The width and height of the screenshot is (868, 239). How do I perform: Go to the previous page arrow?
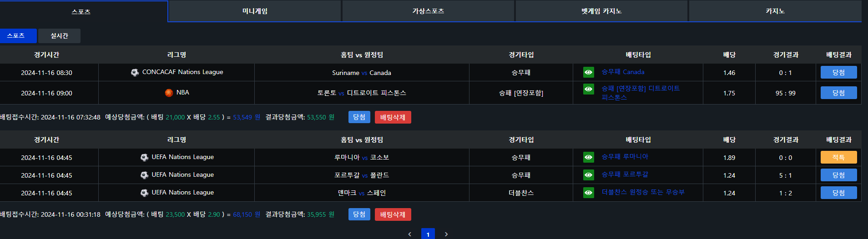pyautogui.click(x=410, y=234)
